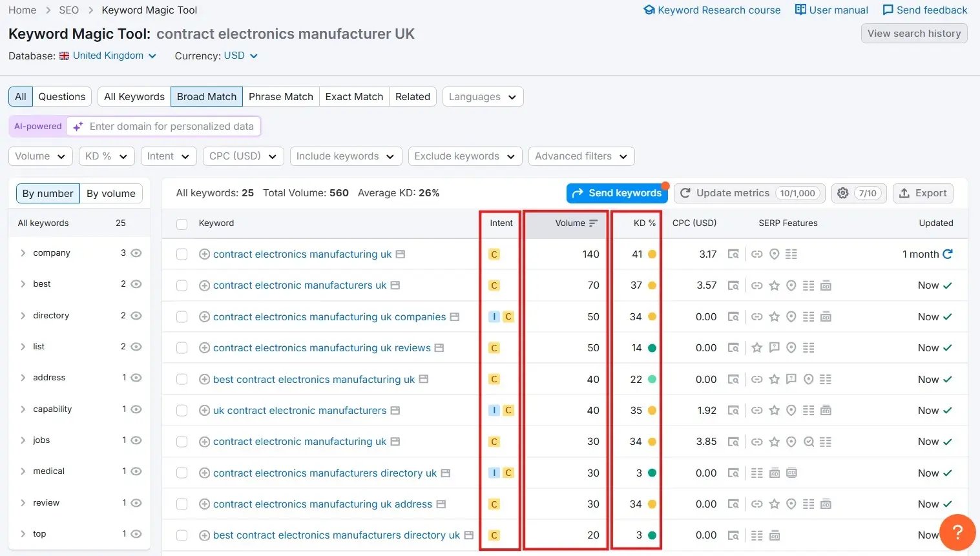Click the refresh icon next to 1 month
The height and width of the screenshot is (556, 980).
[946, 254]
